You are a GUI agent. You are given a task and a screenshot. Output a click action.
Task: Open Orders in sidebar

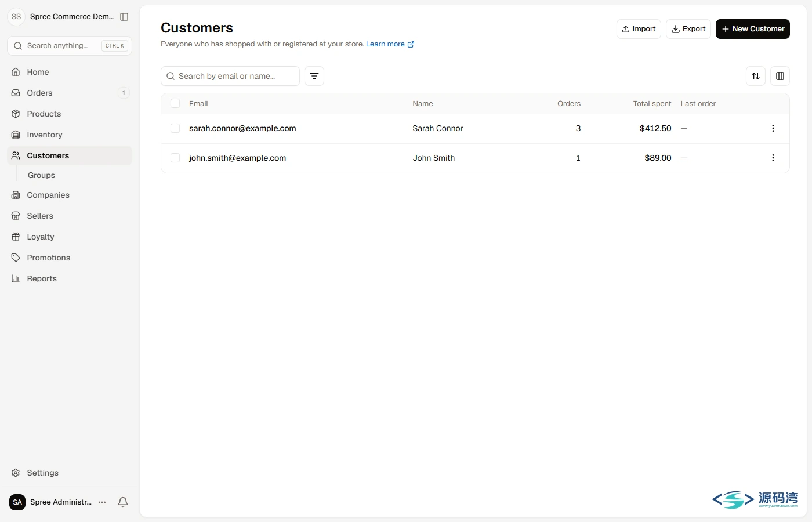point(70,93)
